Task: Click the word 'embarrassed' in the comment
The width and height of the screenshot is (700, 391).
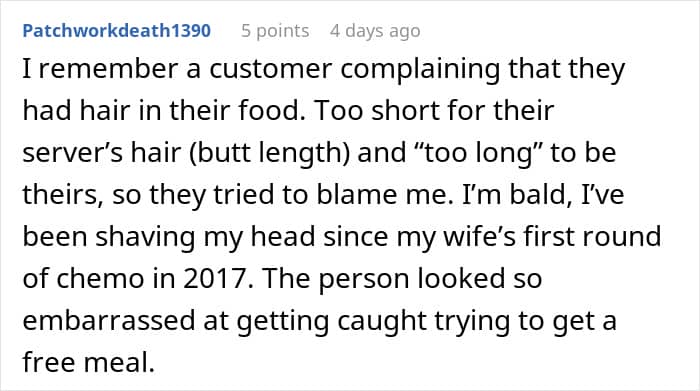Action: tap(109, 320)
